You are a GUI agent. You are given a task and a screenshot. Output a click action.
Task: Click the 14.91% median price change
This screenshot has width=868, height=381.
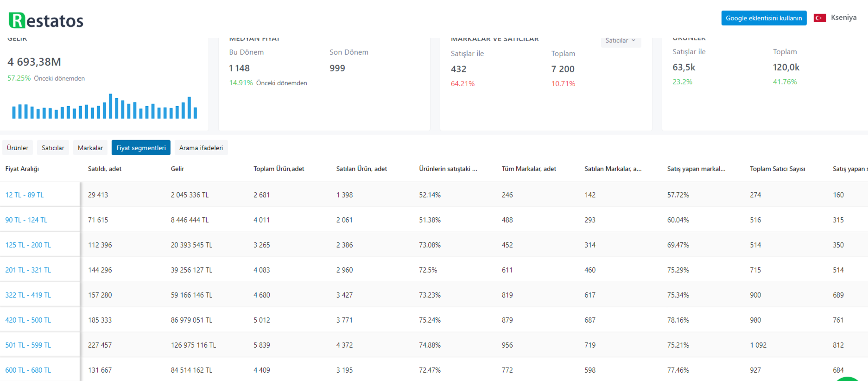click(x=241, y=83)
